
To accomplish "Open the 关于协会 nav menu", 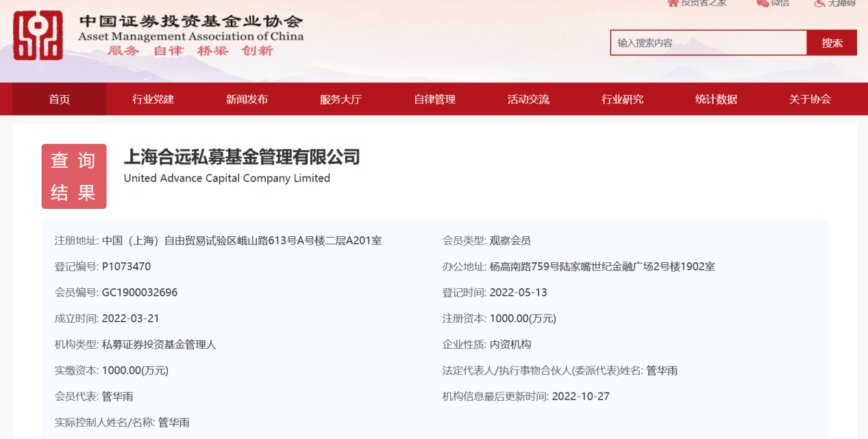I will tap(810, 99).
